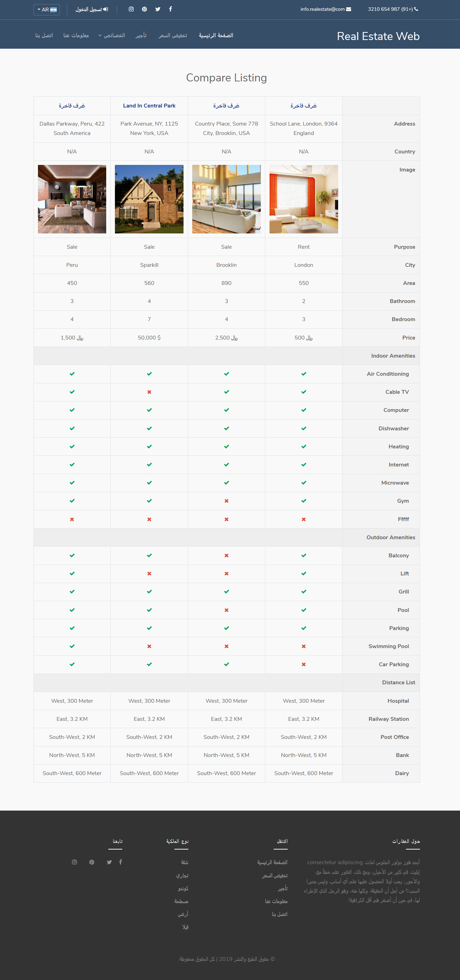
Task: Open the Twitter icon in the top header
Action: point(158,9)
